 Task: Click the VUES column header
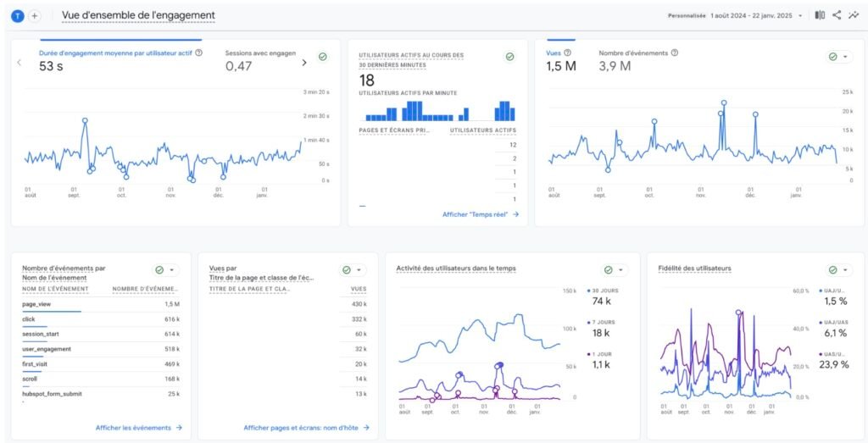click(359, 289)
